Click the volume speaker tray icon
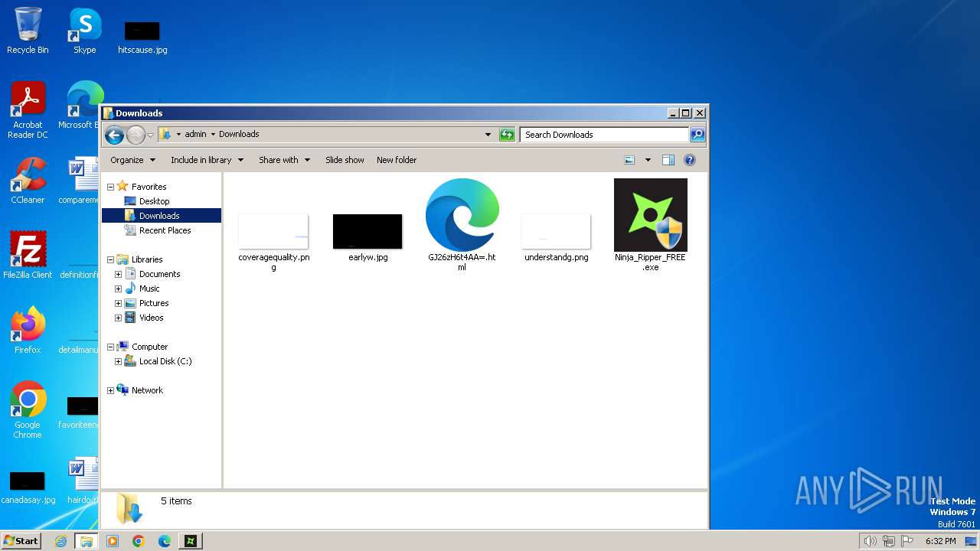980x551 pixels. point(870,541)
